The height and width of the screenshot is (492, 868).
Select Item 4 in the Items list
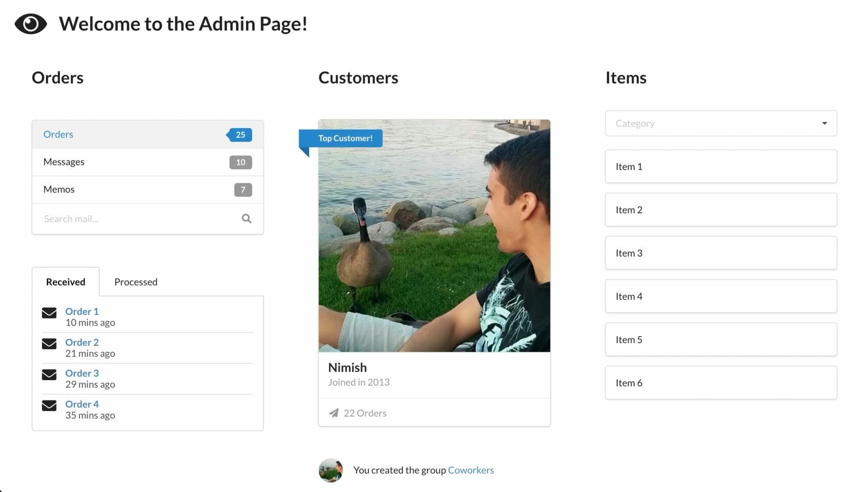(721, 296)
